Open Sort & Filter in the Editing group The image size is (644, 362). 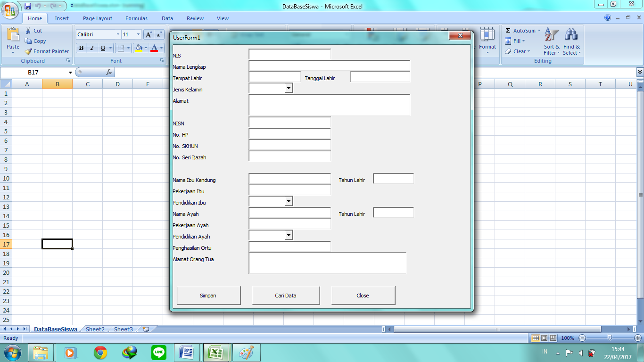click(x=552, y=41)
